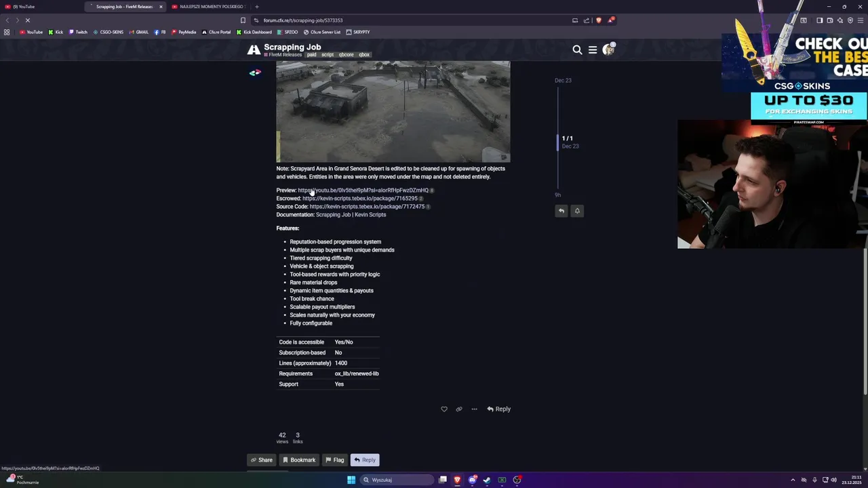Open the forum hamburger menu
The image size is (868, 488).
tap(593, 49)
